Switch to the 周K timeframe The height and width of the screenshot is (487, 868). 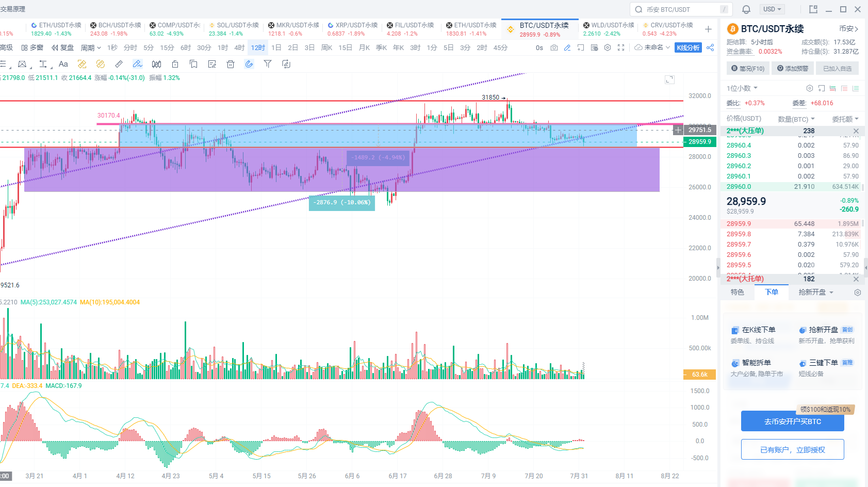tap(326, 47)
